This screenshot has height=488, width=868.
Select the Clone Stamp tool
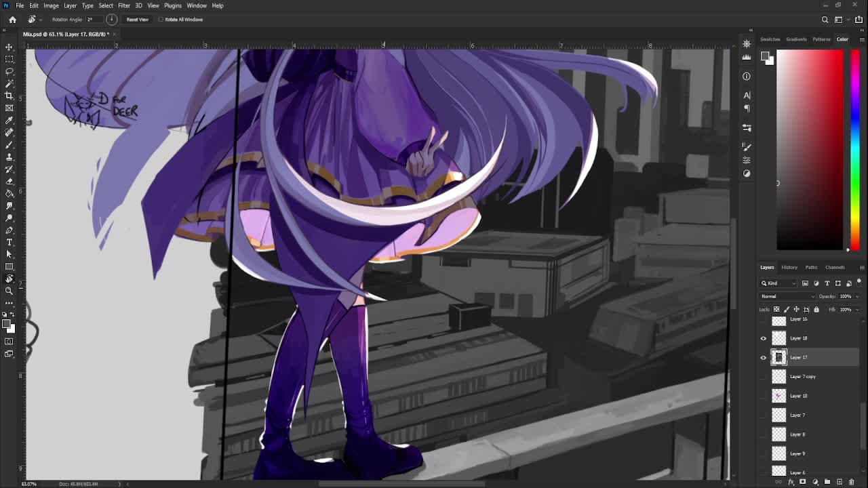click(9, 157)
